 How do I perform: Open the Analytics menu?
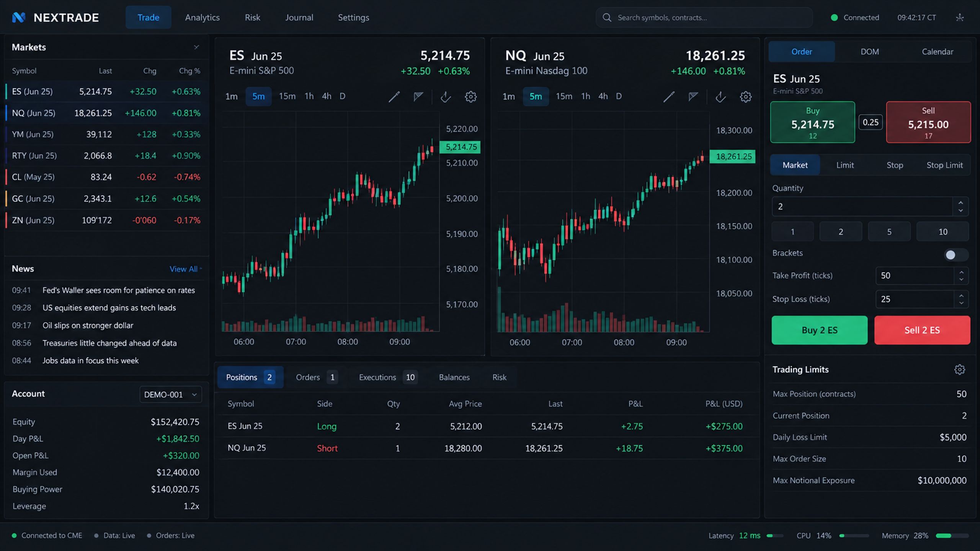203,18
